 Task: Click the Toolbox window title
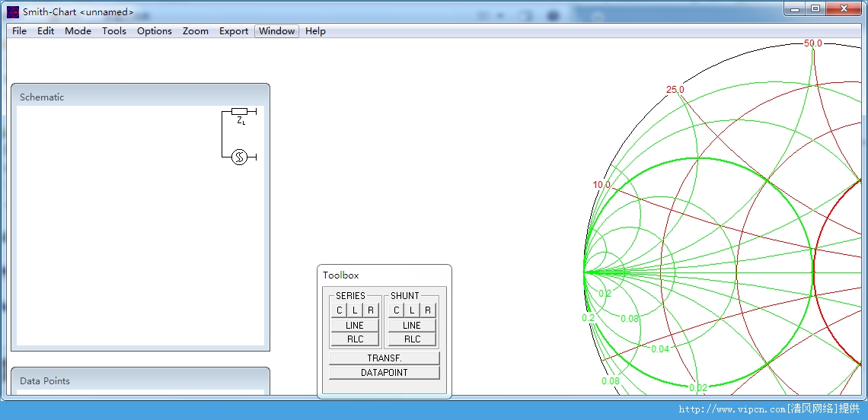click(x=341, y=275)
